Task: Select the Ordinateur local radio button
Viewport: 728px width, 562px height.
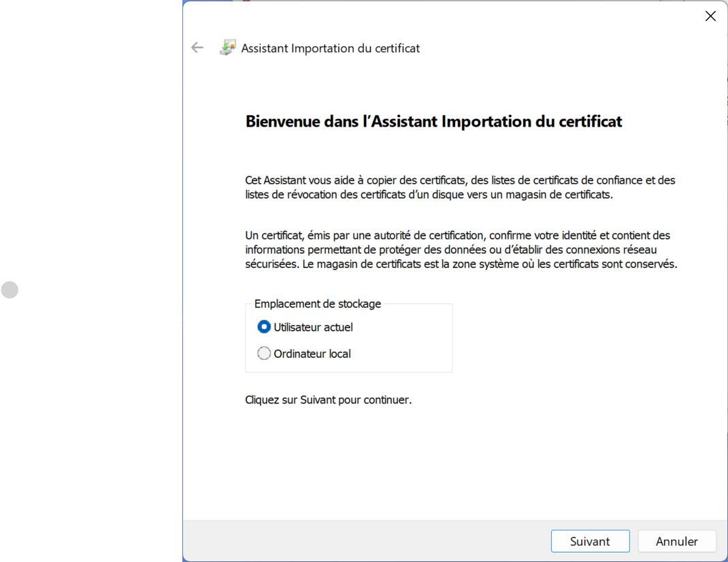Action: [x=264, y=353]
